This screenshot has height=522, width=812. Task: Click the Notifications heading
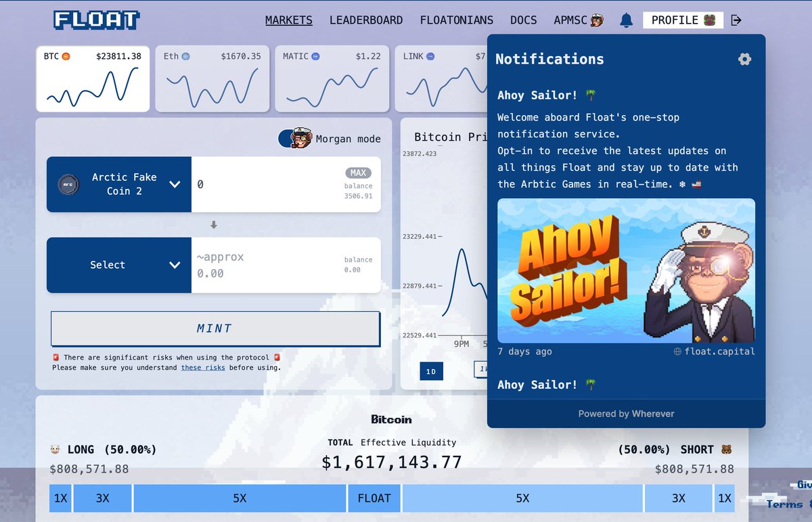(x=549, y=60)
